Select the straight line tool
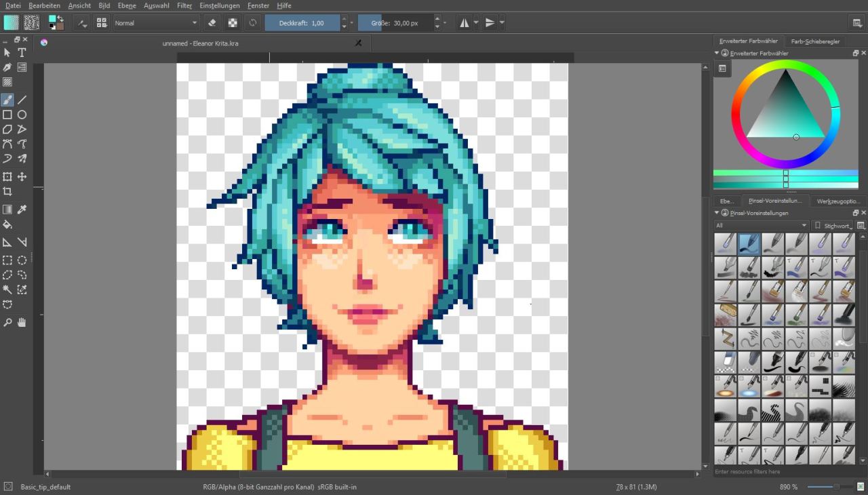This screenshot has width=868, height=495. pos(22,100)
